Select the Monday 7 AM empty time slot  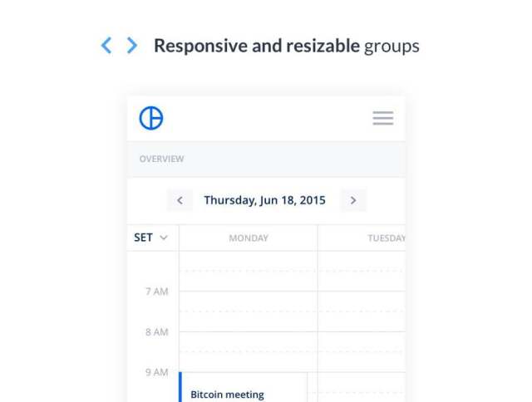[249, 311]
